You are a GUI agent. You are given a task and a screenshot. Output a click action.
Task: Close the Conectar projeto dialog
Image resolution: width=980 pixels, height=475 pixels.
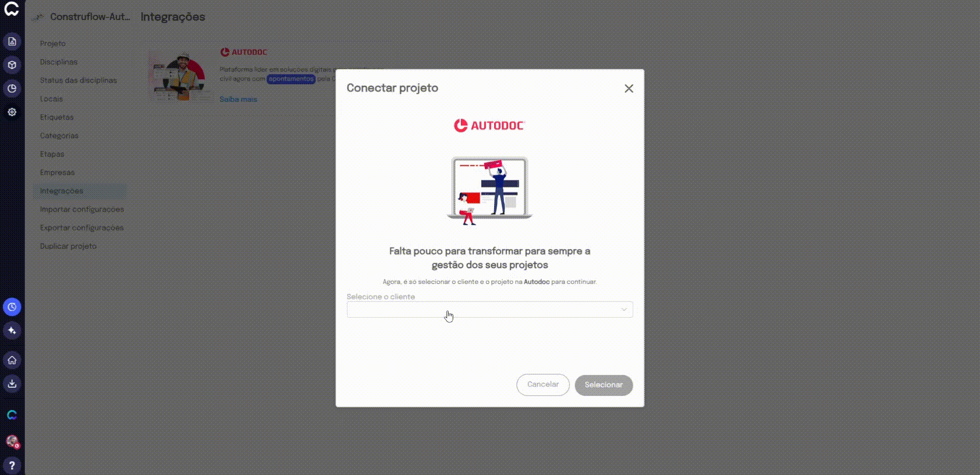click(x=629, y=88)
